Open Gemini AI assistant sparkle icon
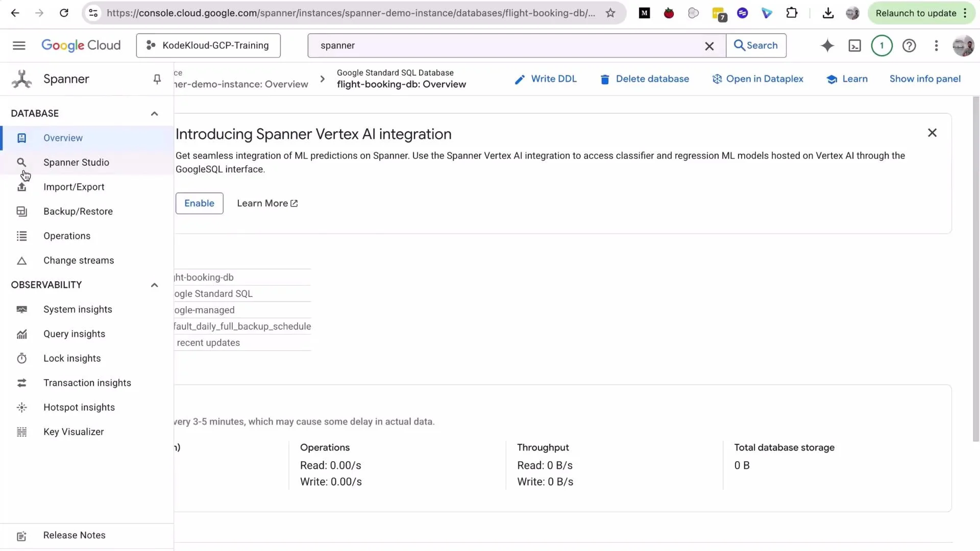The height and width of the screenshot is (551, 980). (827, 45)
